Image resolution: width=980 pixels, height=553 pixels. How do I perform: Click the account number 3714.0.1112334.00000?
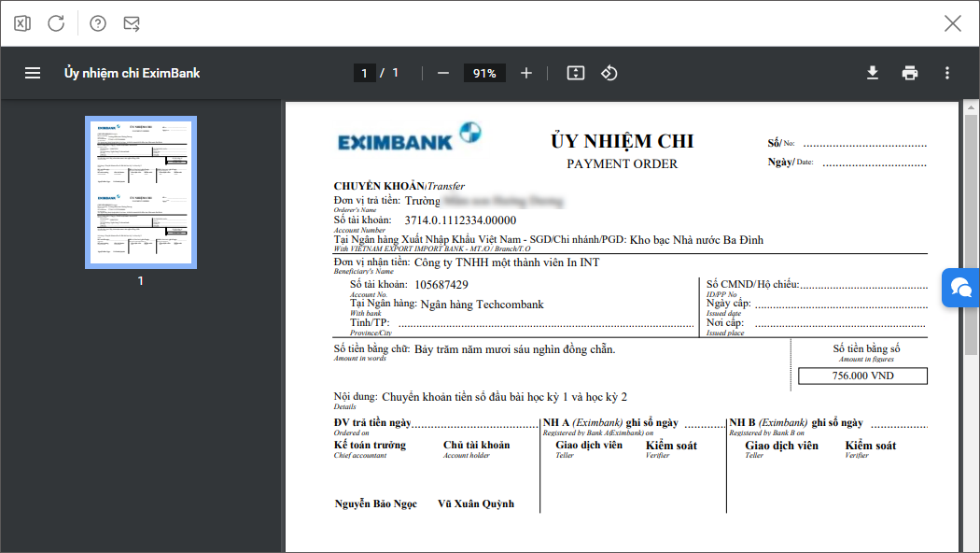[x=460, y=220]
